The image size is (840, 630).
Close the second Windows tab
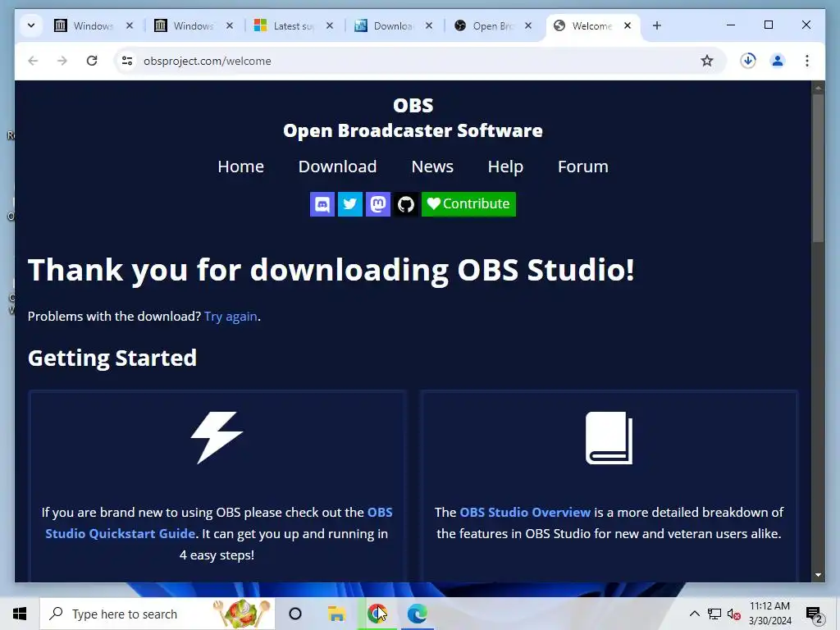click(230, 25)
